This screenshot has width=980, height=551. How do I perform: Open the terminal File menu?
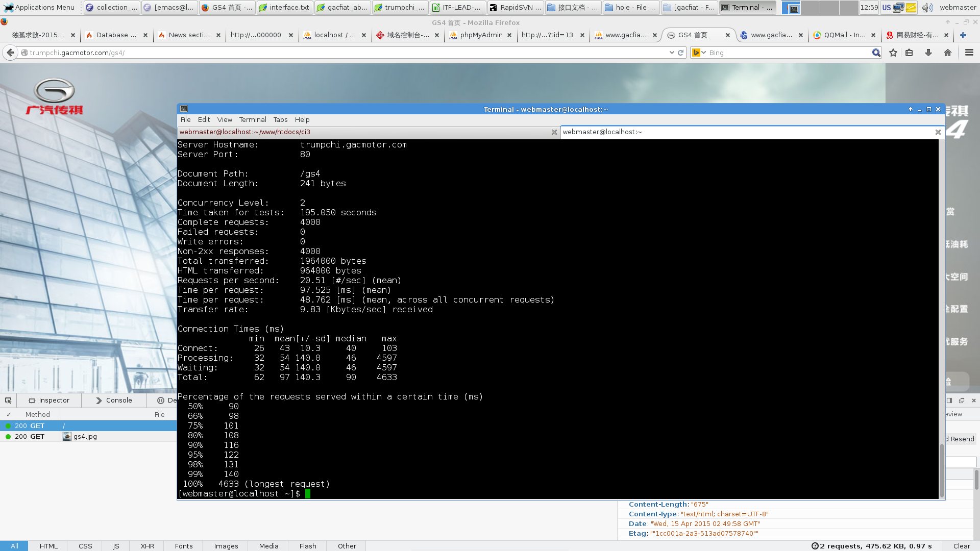[x=186, y=120]
